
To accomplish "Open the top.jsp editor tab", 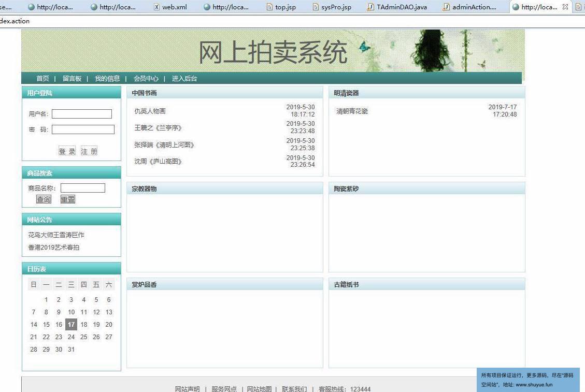I will 281,7.
